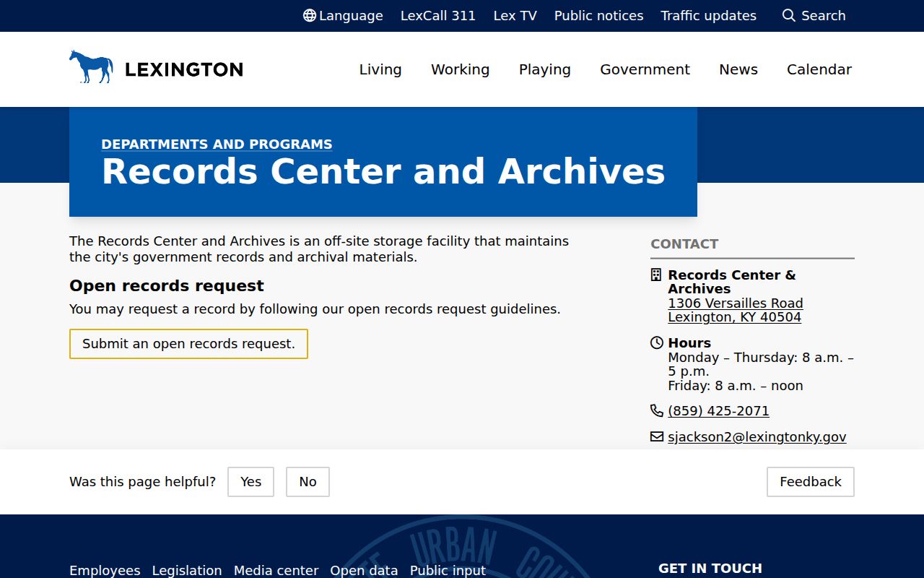Click the globe icon beside Language
Viewport: 924px width, 578px height.
tap(309, 16)
